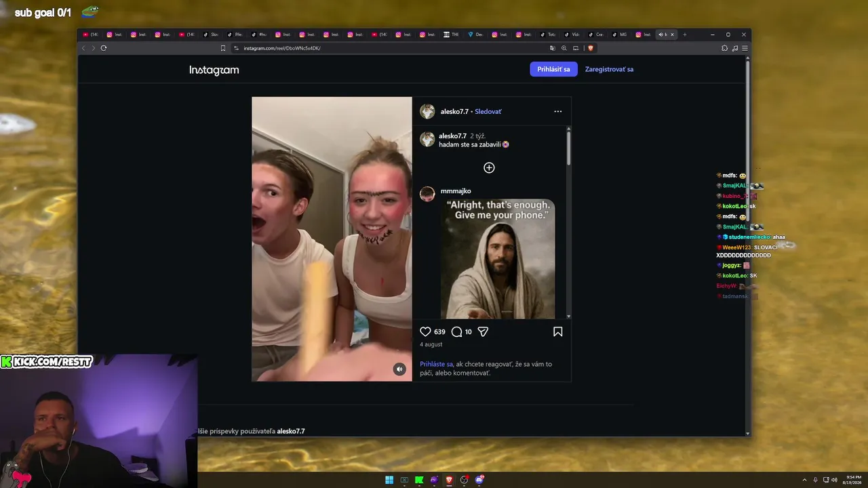Open the volume control in system tray
The image size is (868, 488).
coord(834,480)
